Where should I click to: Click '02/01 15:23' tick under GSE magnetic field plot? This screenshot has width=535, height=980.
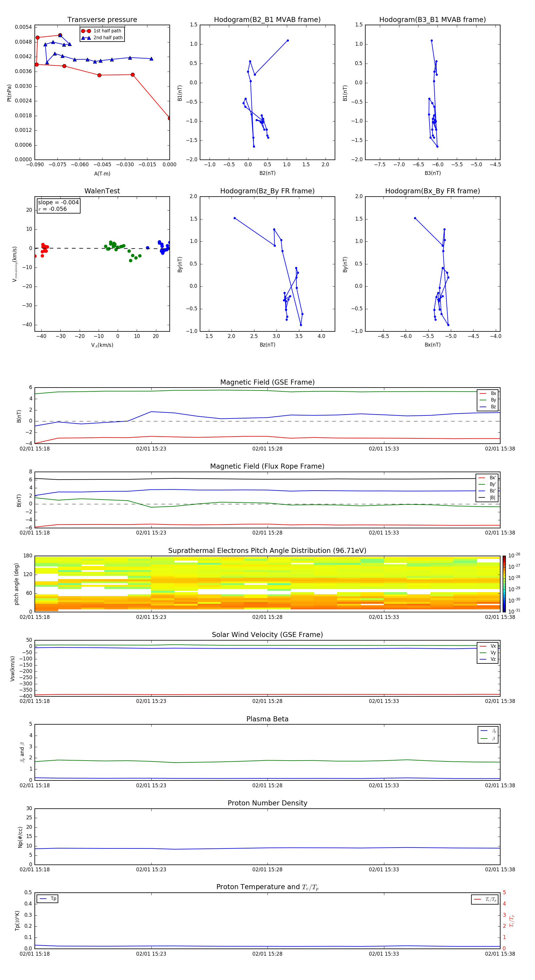coord(151,449)
